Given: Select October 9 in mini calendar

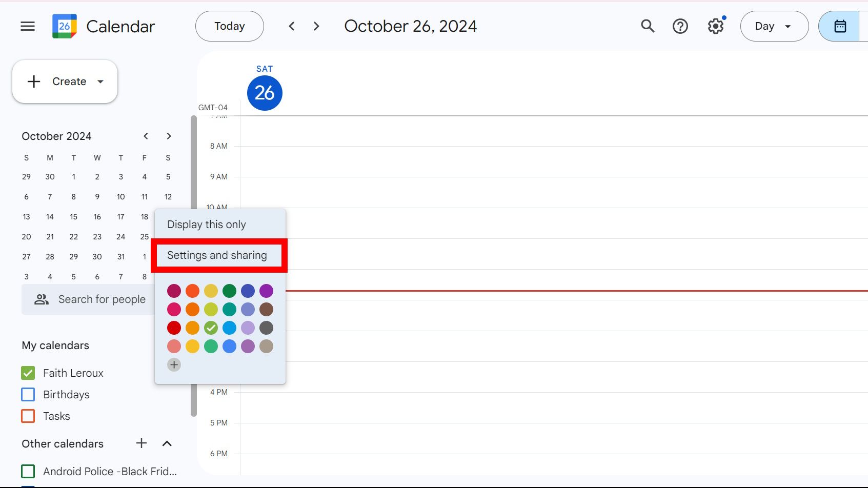Looking at the screenshot, I should (97, 197).
